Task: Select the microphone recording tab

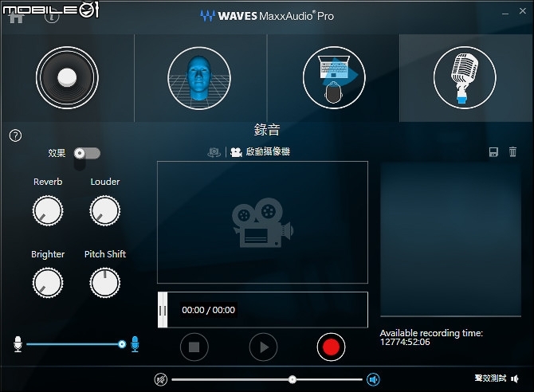Action: (x=465, y=77)
